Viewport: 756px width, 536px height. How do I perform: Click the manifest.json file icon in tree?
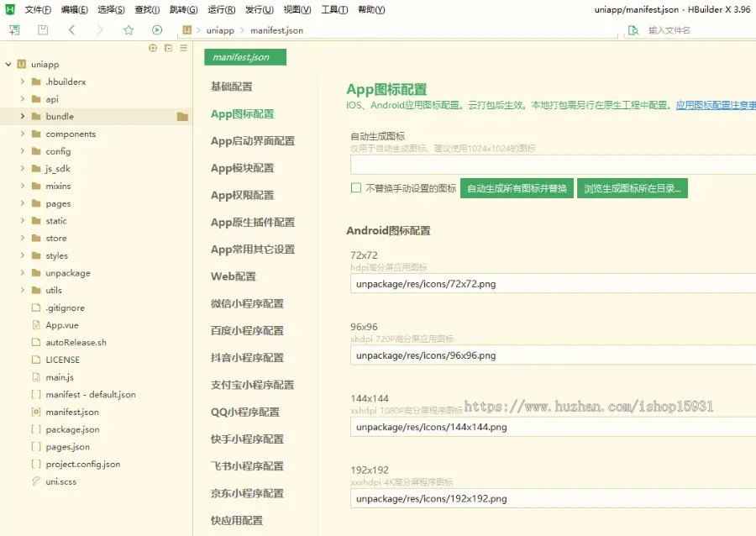(x=35, y=412)
